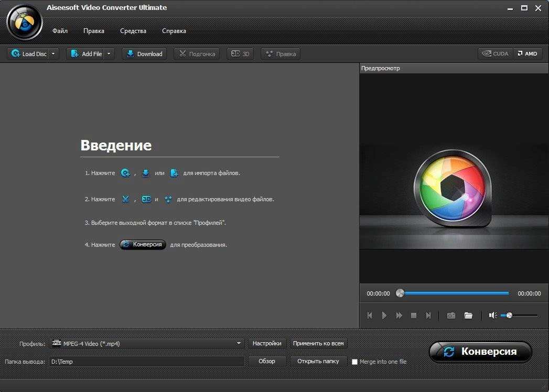549x392 pixels.
Task: Click the preview shutter logo image
Action: coord(451,189)
